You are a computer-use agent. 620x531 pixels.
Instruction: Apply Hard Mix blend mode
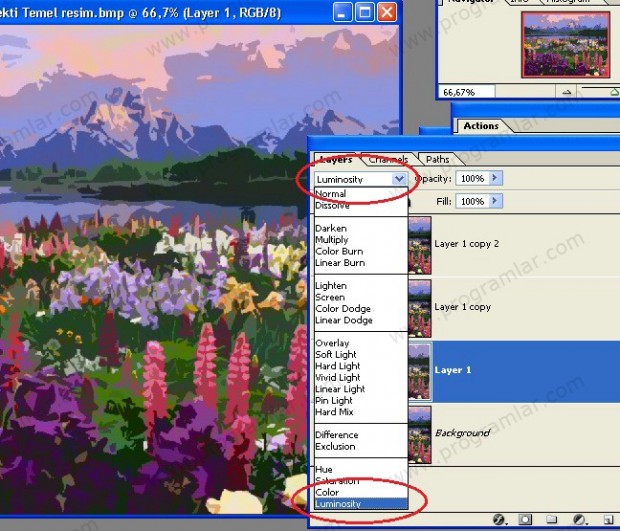coord(334,412)
